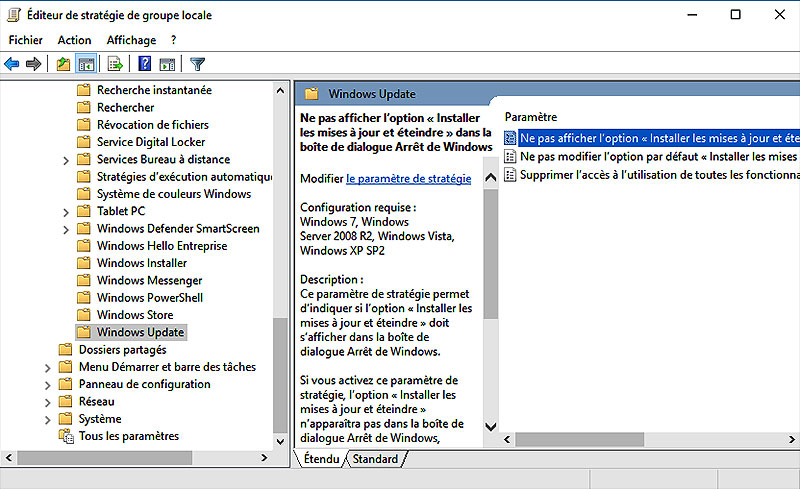Click the Windows Update header folder icon
This screenshot has height=489, width=800.
pos(311,94)
